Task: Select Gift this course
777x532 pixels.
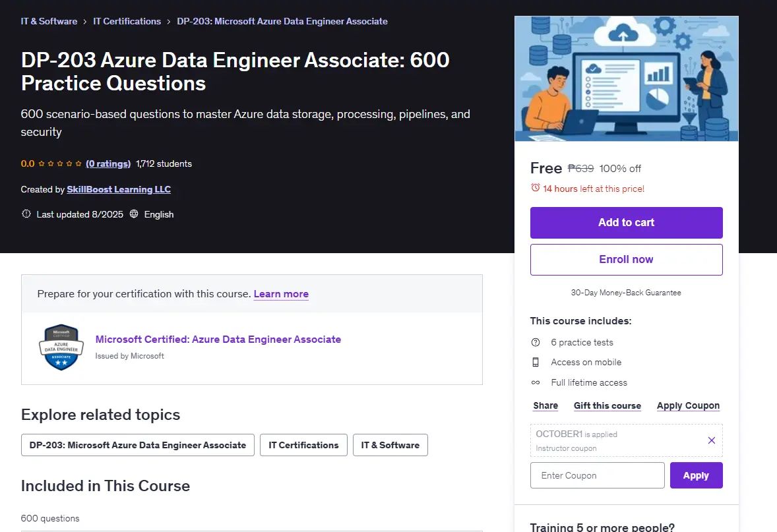Action: (607, 405)
